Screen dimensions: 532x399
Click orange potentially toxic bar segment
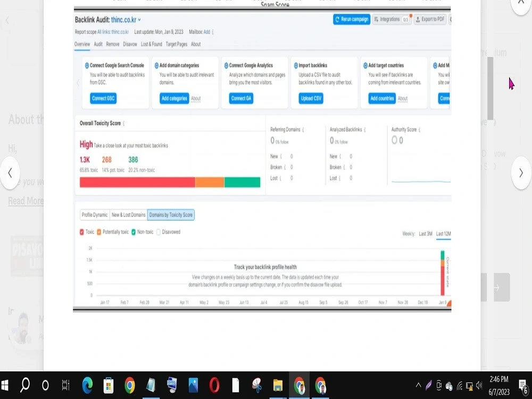tap(210, 182)
